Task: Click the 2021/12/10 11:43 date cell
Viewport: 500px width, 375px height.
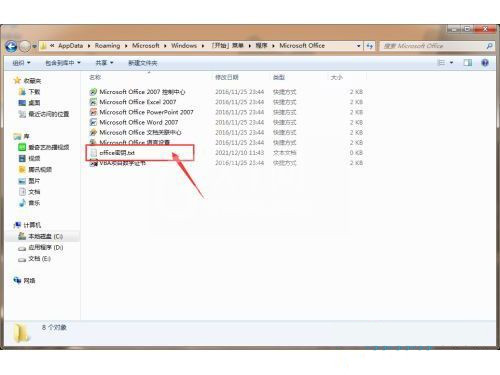Action: click(239, 153)
